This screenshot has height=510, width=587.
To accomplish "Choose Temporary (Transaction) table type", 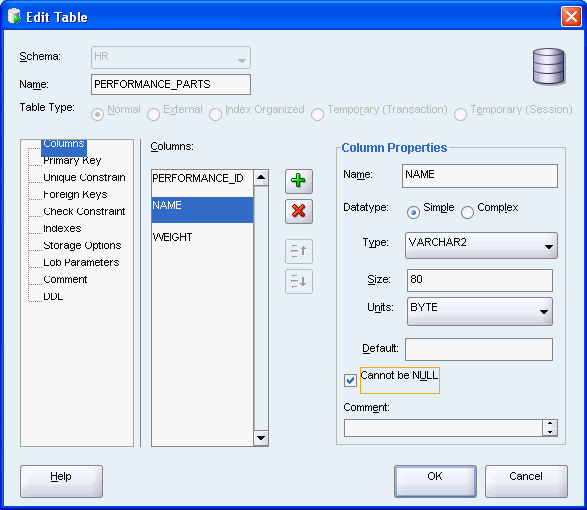I will (x=317, y=114).
